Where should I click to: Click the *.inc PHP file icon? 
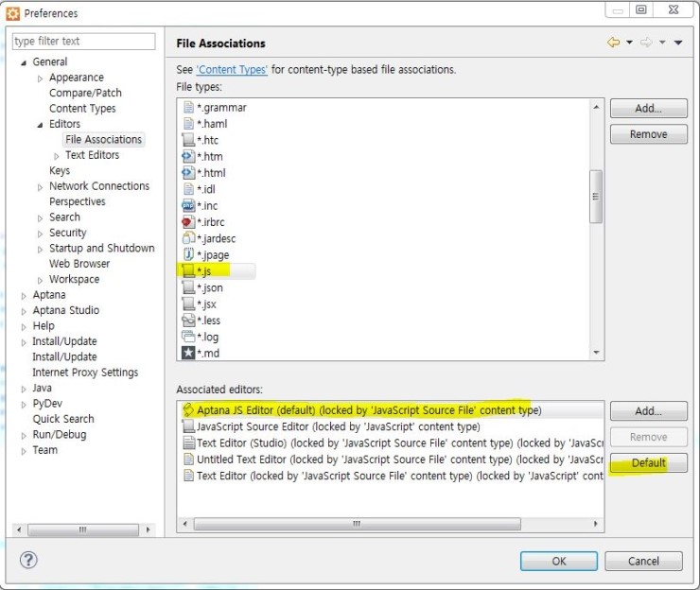pyautogui.click(x=188, y=205)
